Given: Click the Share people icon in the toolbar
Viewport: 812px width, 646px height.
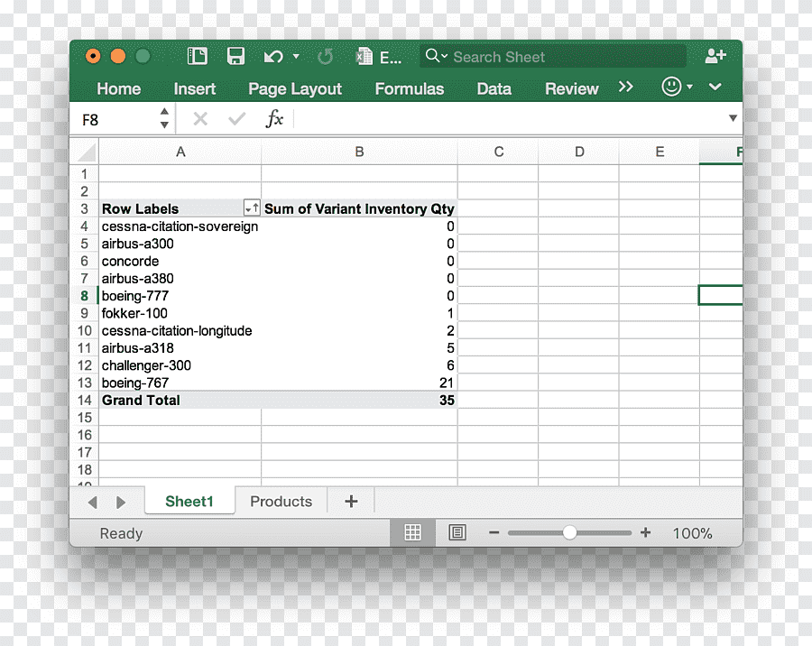Looking at the screenshot, I should [x=715, y=56].
